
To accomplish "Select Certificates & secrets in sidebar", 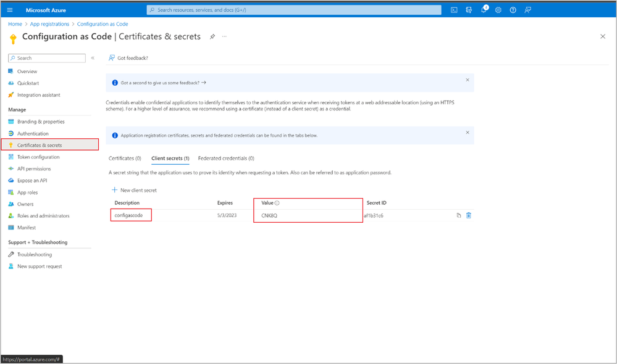I will pyautogui.click(x=49, y=145).
